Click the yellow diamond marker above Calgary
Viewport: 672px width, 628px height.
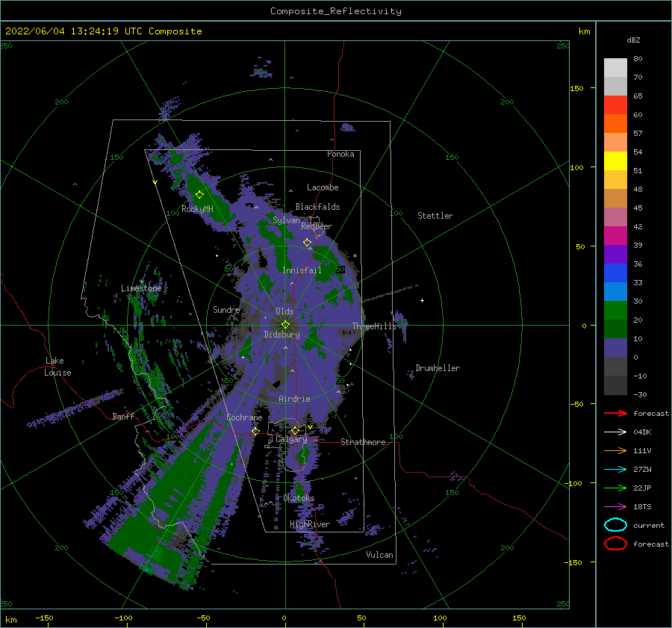295,430
